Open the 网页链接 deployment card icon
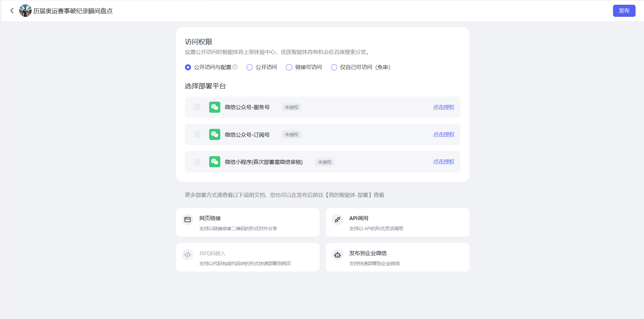 [x=188, y=219]
